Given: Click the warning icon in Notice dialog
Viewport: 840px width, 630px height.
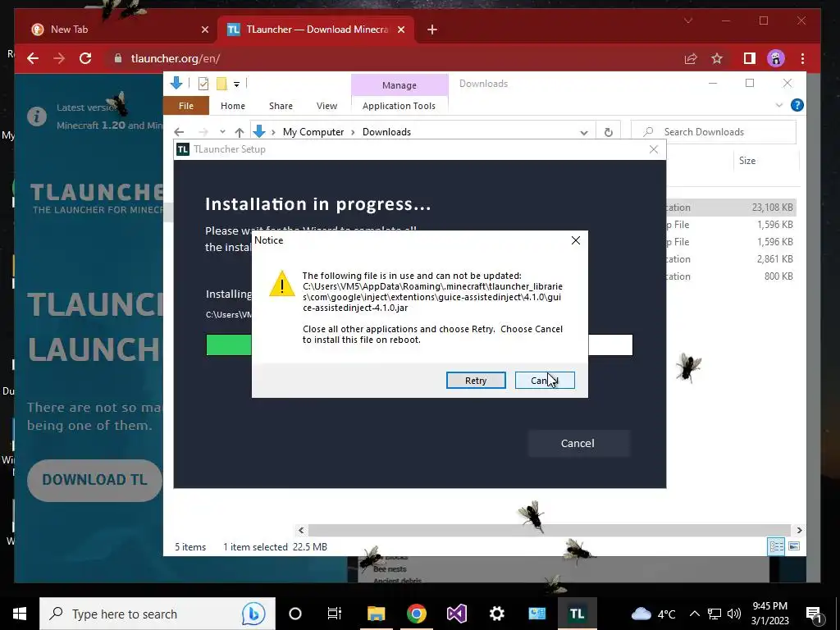Looking at the screenshot, I should click(x=282, y=283).
